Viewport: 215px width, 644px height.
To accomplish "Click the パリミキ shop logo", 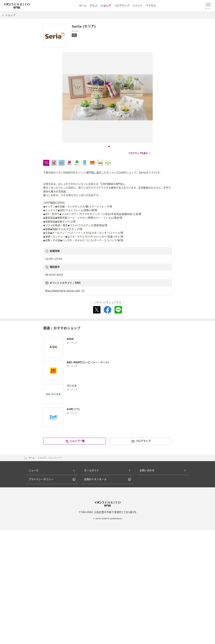I will [53, 394].
